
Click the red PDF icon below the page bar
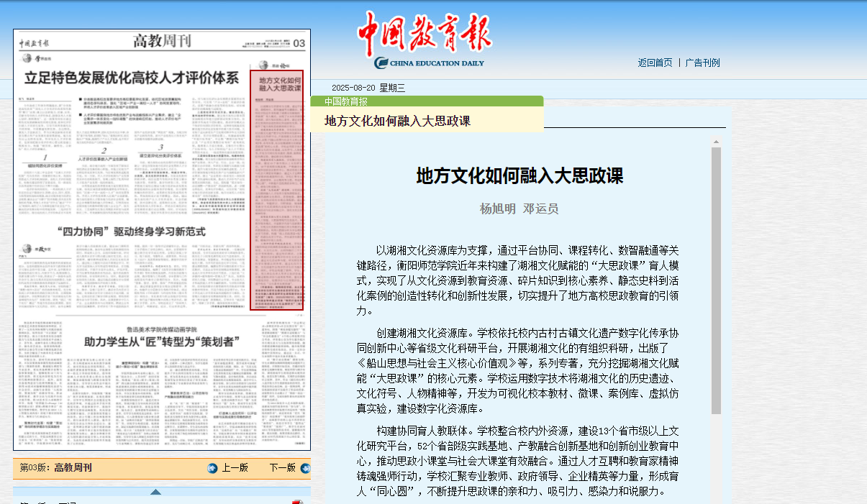pyautogui.click(x=297, y=501)
